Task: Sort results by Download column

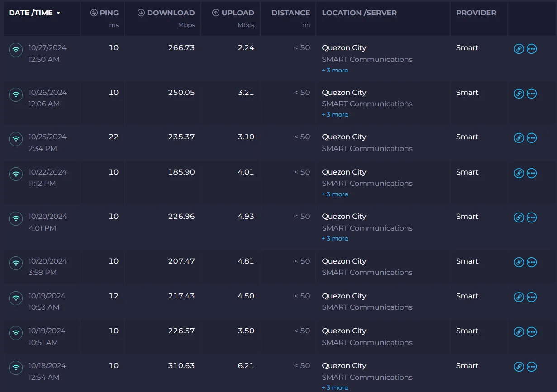Action: pos(166,13)
